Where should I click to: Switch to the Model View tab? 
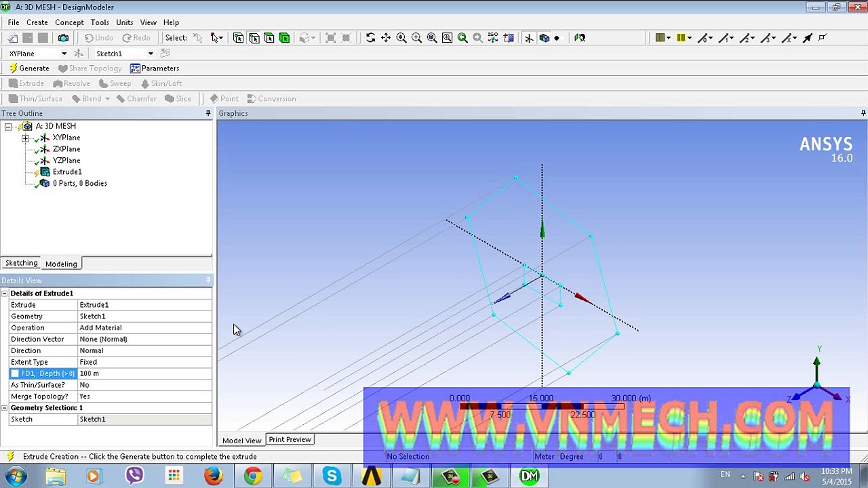coord(242,441)
